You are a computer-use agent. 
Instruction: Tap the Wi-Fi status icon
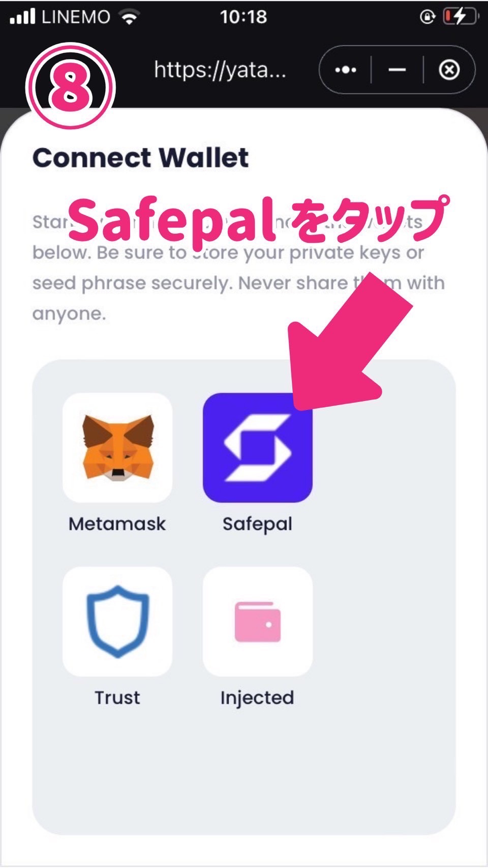130,17
